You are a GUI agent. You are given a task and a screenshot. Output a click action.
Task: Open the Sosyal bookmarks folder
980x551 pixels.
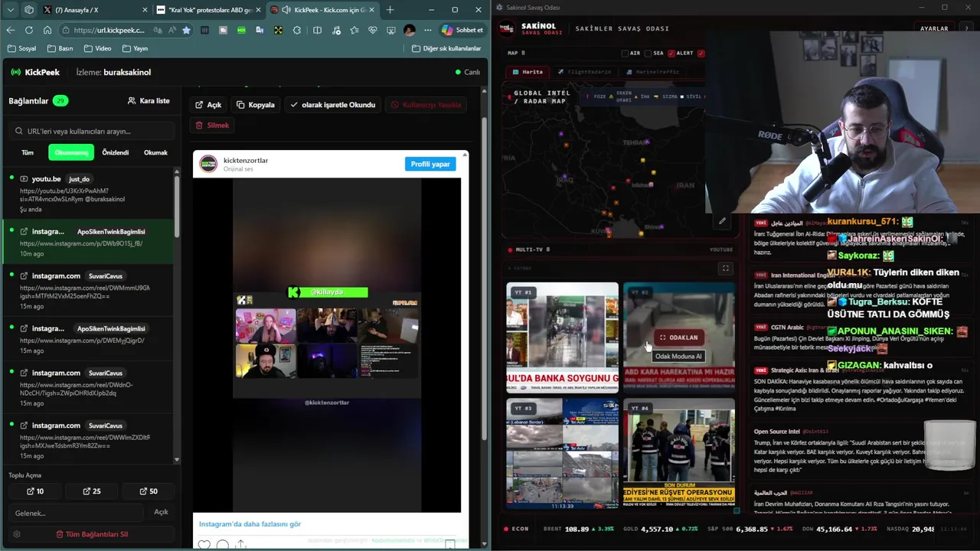tap(21, 48)
